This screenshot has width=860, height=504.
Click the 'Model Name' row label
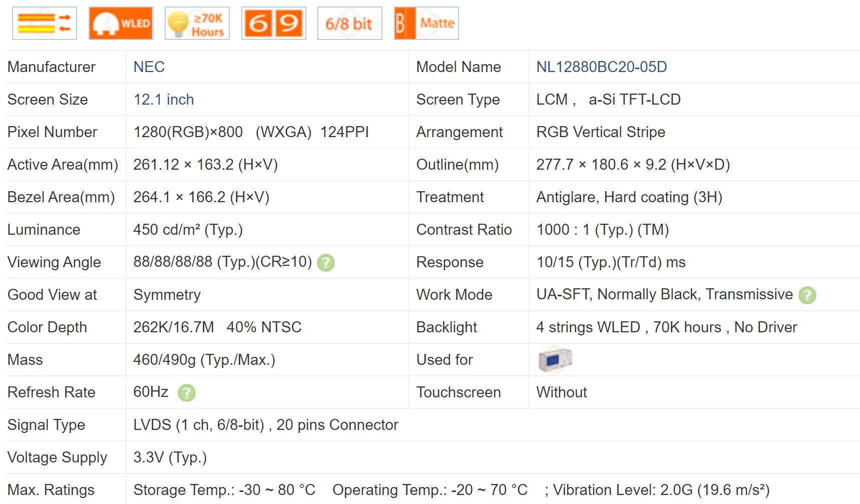459,67
